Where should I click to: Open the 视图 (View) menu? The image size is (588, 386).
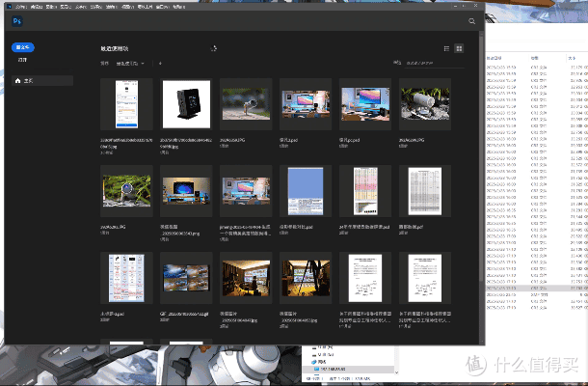(x=127, y=7)
